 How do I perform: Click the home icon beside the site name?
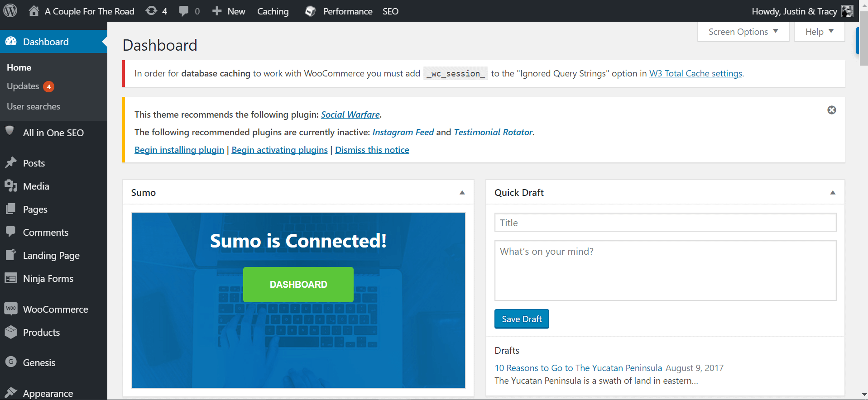coord(34,11)
